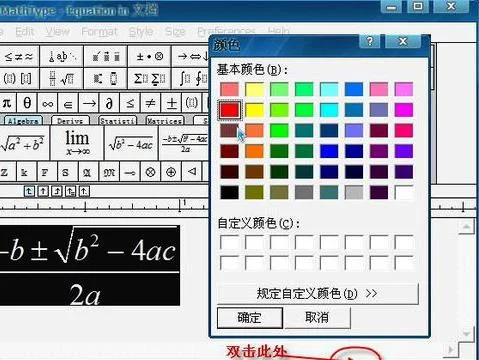
Task: Pick the white basic color swatch
Action: 404,192
